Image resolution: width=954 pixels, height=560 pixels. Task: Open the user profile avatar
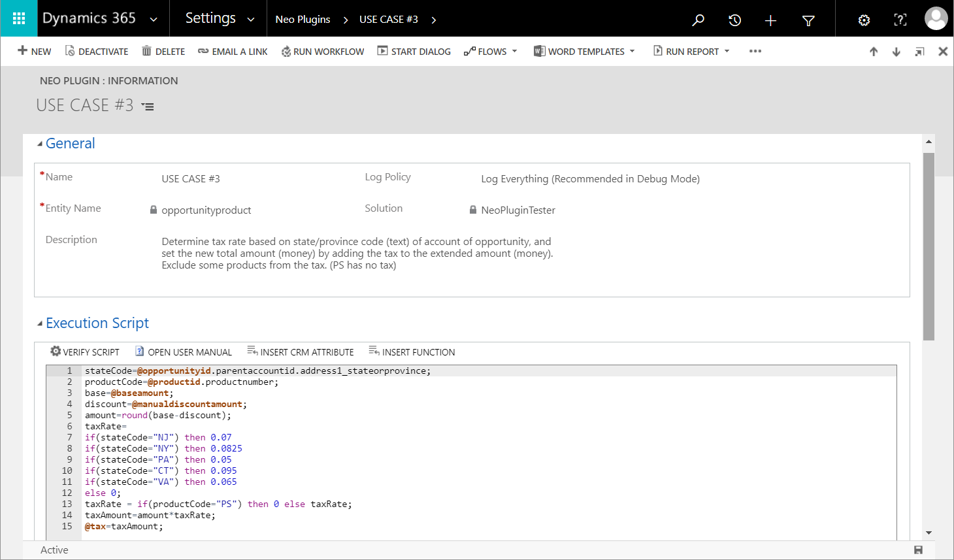tap(936, 18)
